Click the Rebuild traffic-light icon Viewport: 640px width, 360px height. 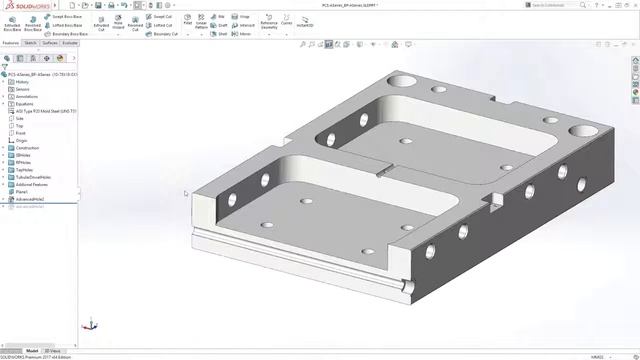tap(151, 5)
